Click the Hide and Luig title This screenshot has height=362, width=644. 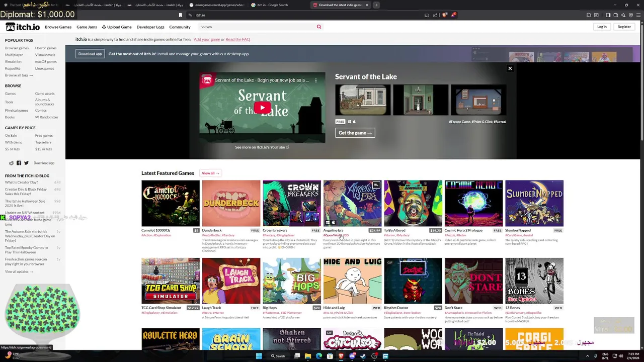334,308
